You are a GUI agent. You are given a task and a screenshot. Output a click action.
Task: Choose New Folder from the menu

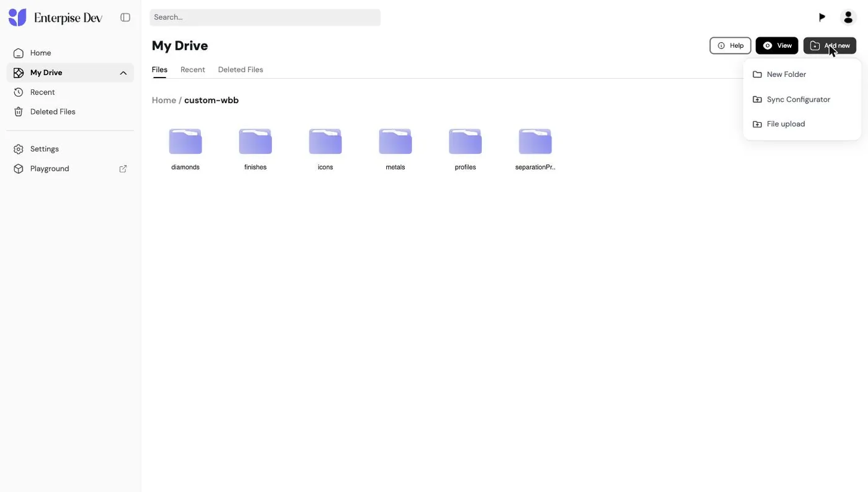click(x=802, y=74)
